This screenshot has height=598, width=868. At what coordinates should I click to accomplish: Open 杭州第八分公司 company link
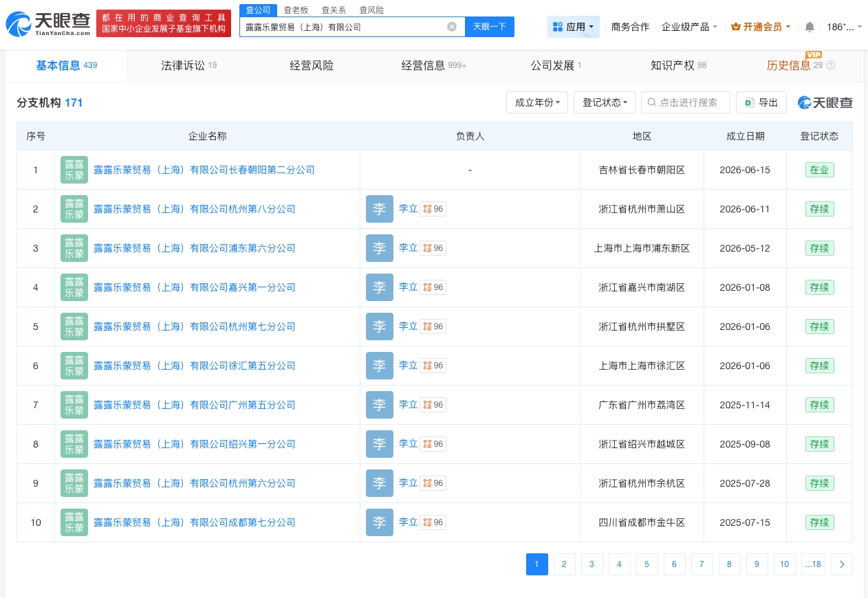pos(195,209)
